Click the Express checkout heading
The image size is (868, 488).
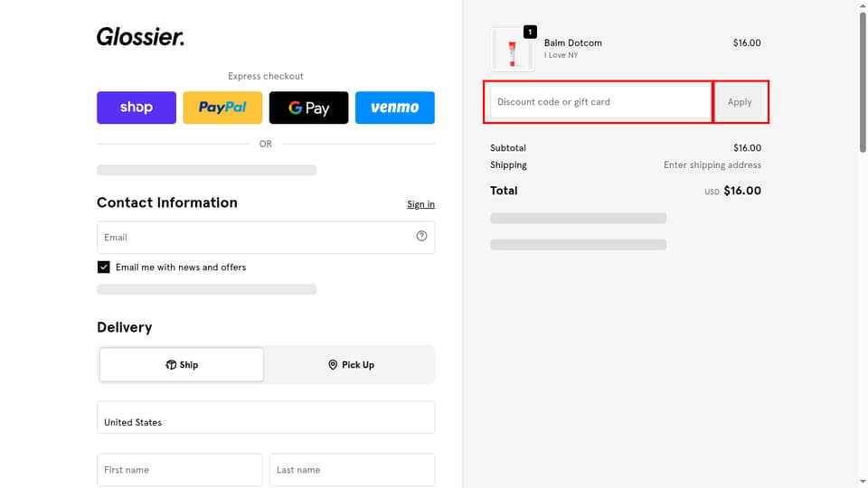tap(266, 76)
